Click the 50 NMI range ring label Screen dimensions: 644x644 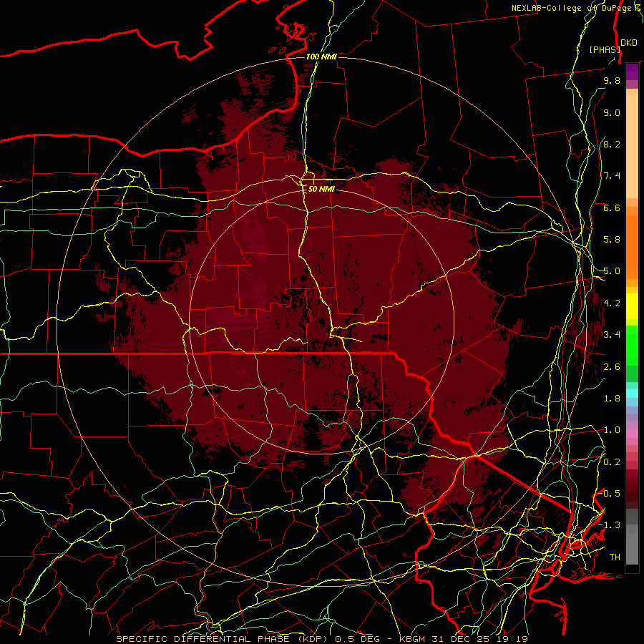point(321,189)
